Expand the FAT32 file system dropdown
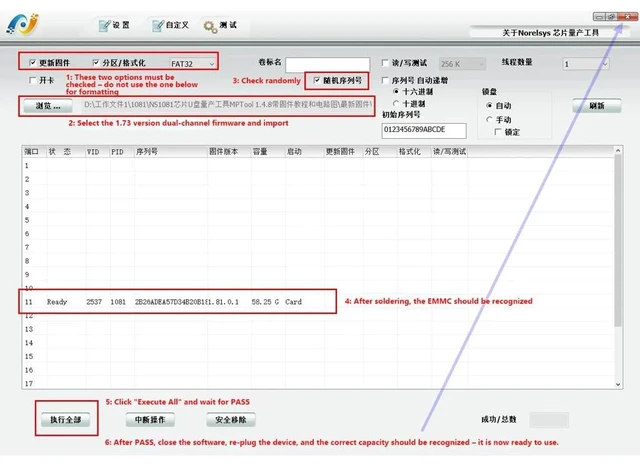Screen dimensions: 640x467 [193, 64]
